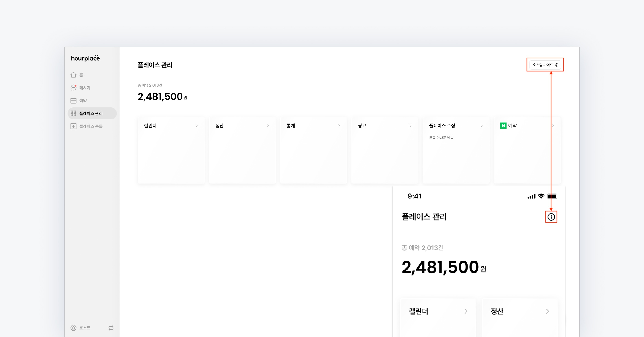Screen dimensions: 644x337
Task: Expand the 통계 card chevron
Action: (x=339, y=126)
